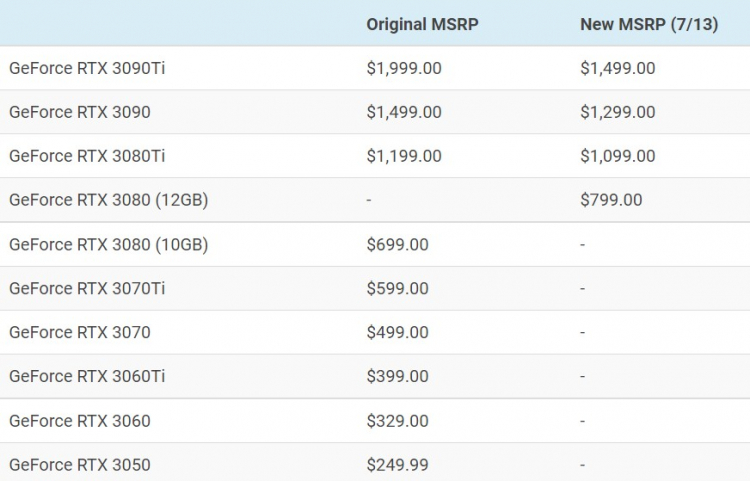Select the $1,099.00 new price for 3080Ti

coord(618,156)
